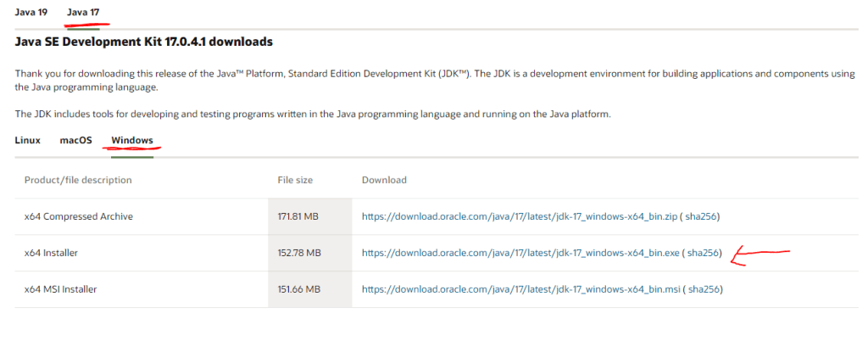Switch to the Java 19 tab

(x=31, y=12)
